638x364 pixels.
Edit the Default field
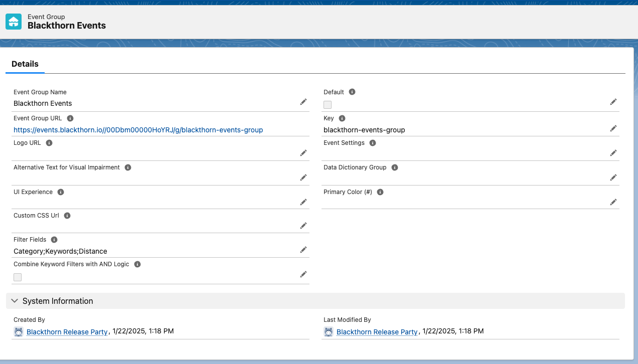pos(613,102)
